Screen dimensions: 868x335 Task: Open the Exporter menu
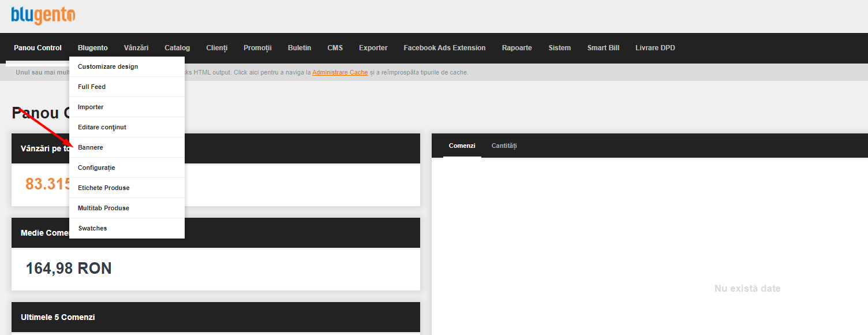click(x=373, y=48)
